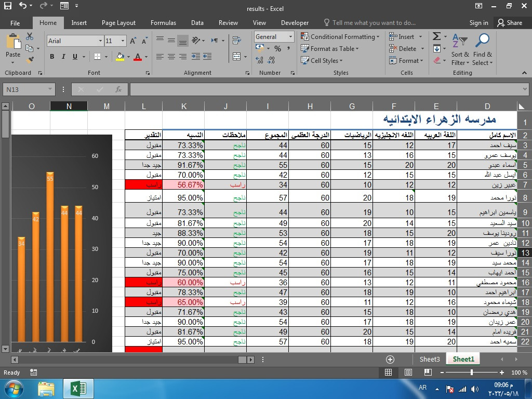Increase indent of cell content
Screen dimensions: 532x399
click(x=207, y=56)
